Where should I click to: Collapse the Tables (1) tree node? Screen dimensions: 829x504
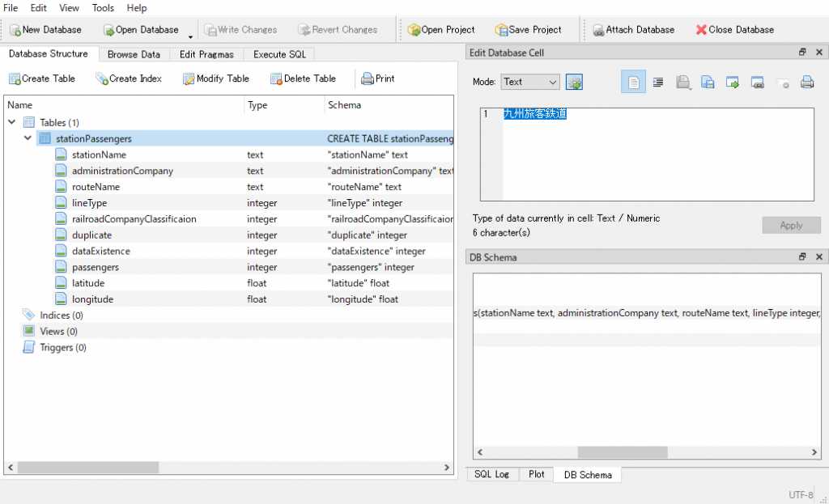point(12,122)
